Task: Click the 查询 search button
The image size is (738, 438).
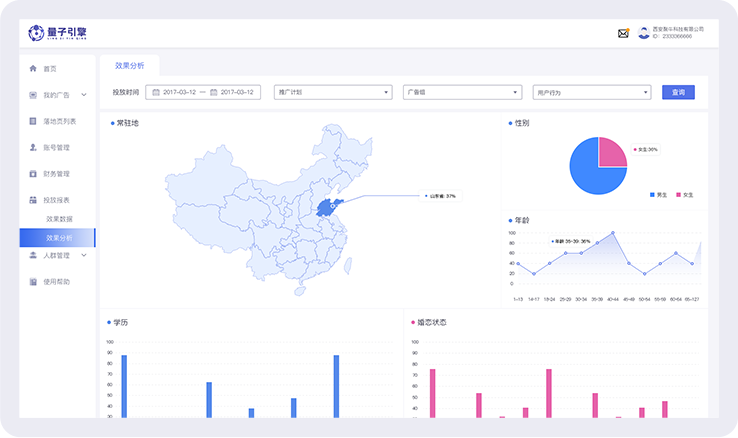Action: 678,92
